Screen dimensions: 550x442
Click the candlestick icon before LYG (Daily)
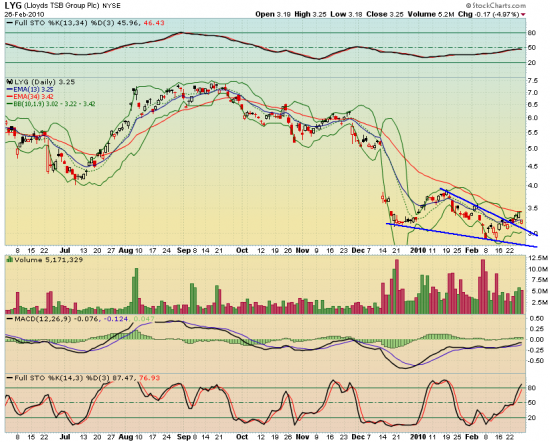pyautogui.click(x=9, y=82)
